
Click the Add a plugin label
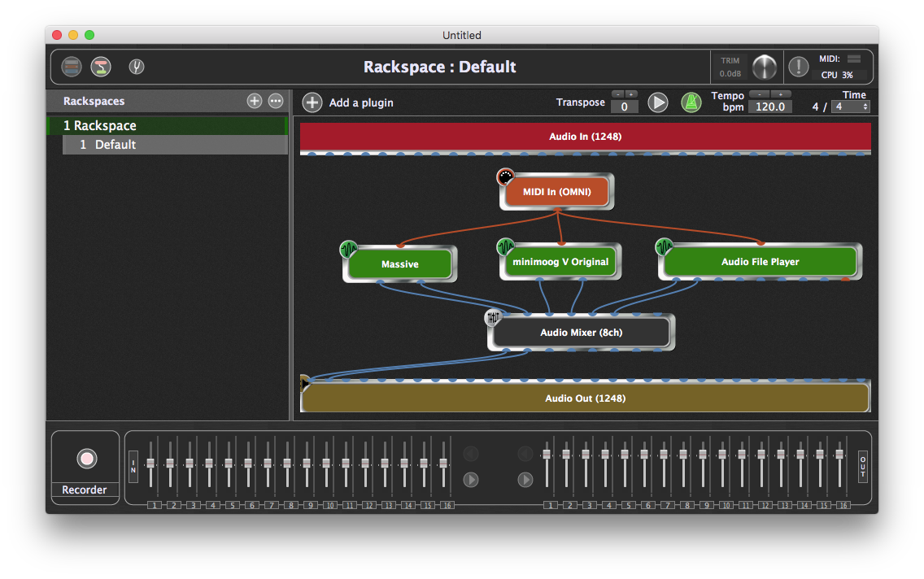[361, 102]
